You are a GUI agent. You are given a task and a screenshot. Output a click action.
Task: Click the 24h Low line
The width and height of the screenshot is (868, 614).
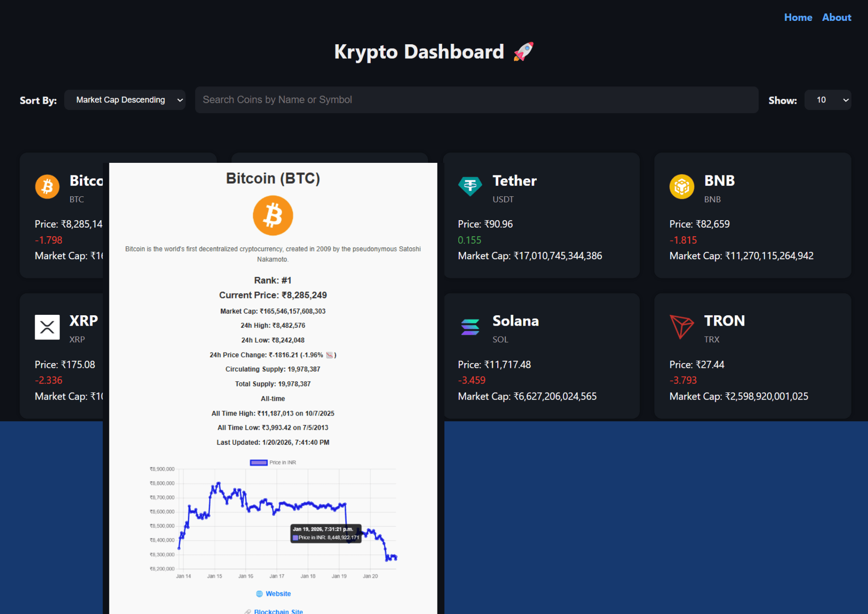[273, 340]
